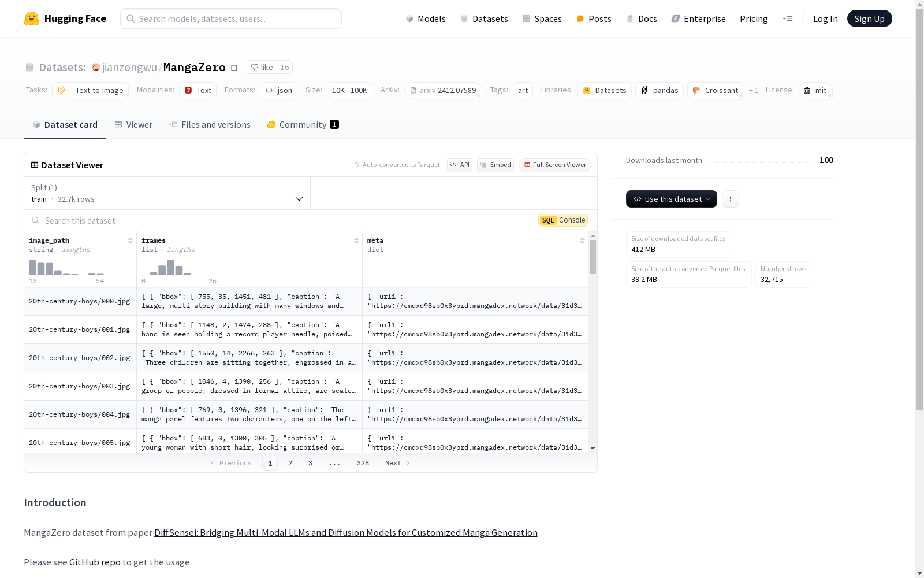
Task: Go to page 3 of the dataset
Action: pos(310,463)
